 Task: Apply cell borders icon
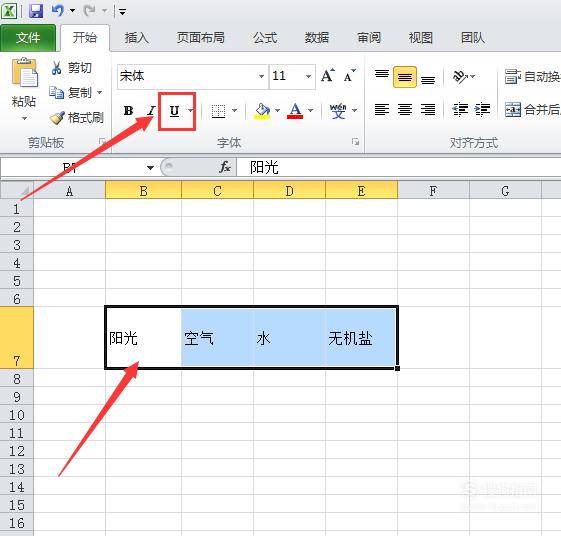[x=218, y=111]
